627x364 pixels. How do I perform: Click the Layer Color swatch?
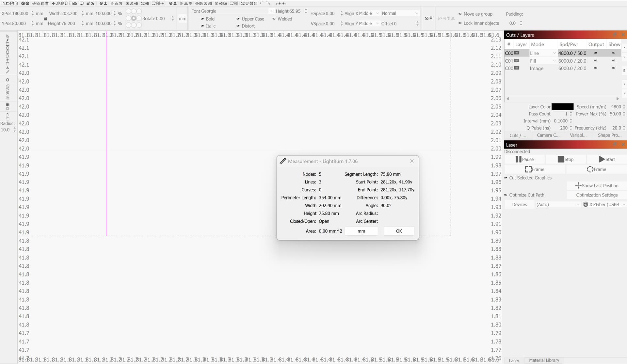point(562,106)
